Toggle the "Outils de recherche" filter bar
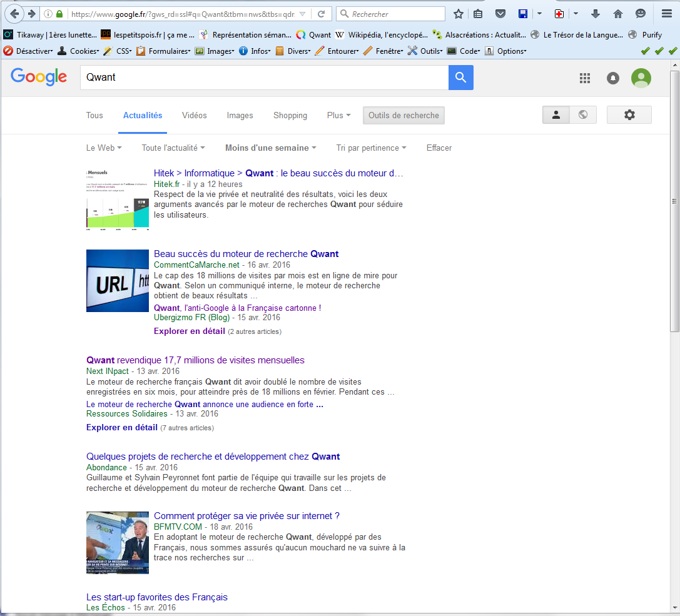This screenshot has height=616, width=680. (403, 115)
